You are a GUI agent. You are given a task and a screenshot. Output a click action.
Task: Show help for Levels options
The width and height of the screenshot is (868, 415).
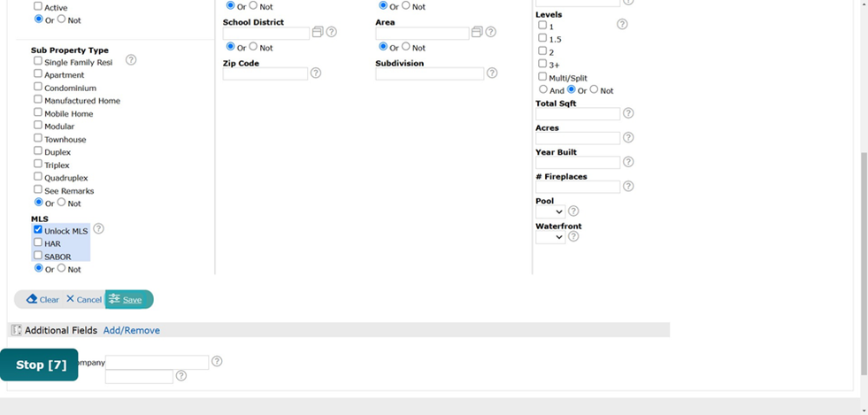622,25
